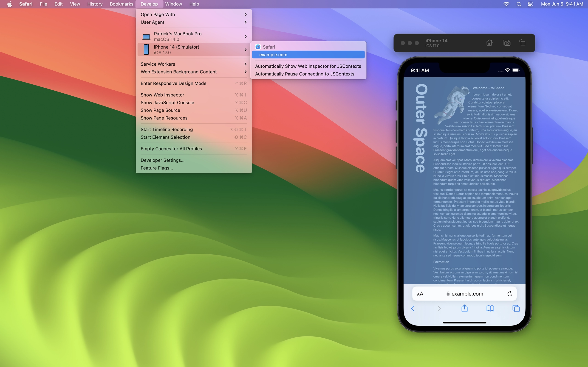Click the tab switcher icon in iPhone Safari
Screen dimensions: 588x367
click(x=516, y=308)
